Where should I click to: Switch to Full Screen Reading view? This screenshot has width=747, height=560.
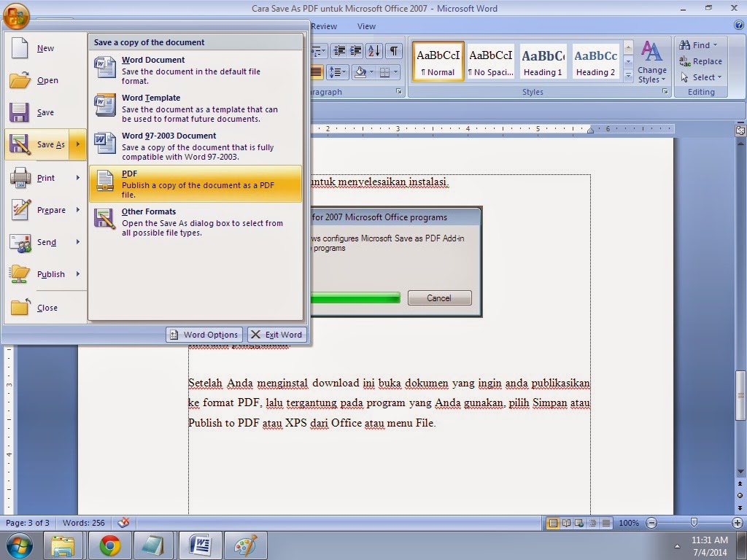pyautogui.click(x=566, y=523)
